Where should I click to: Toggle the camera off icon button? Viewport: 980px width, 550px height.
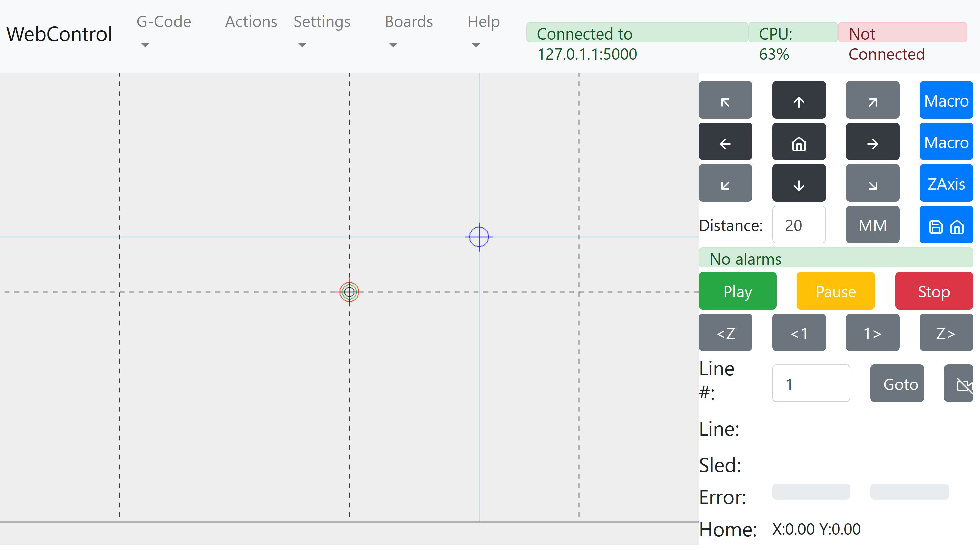click(959, 384)
